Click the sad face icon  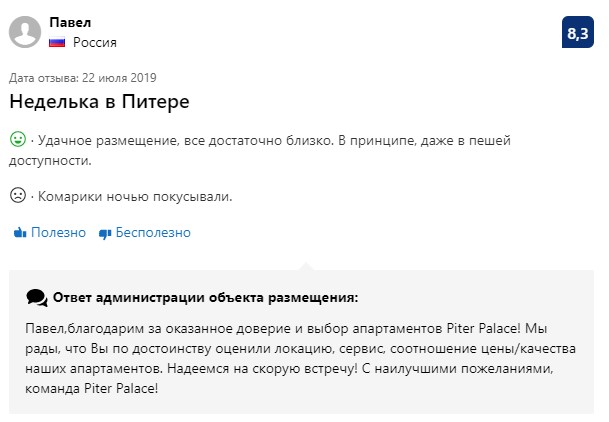click(x=18, y=195)
